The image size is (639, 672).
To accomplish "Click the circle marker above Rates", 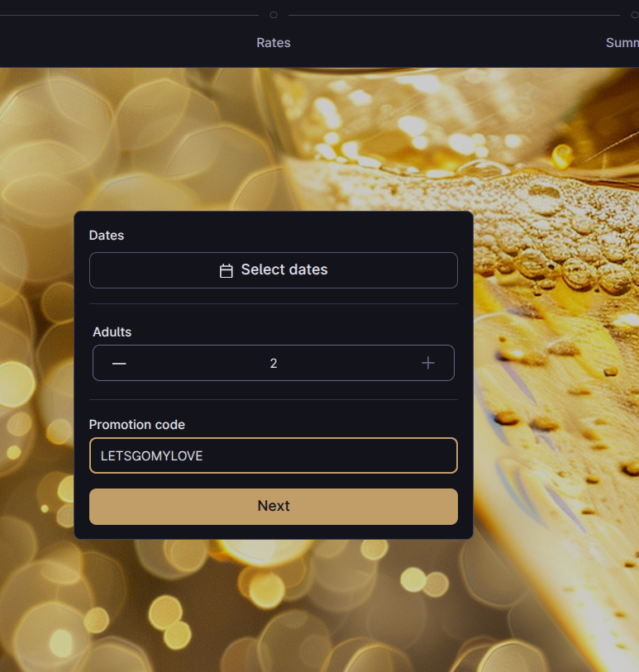I will (x=274, y=15).
